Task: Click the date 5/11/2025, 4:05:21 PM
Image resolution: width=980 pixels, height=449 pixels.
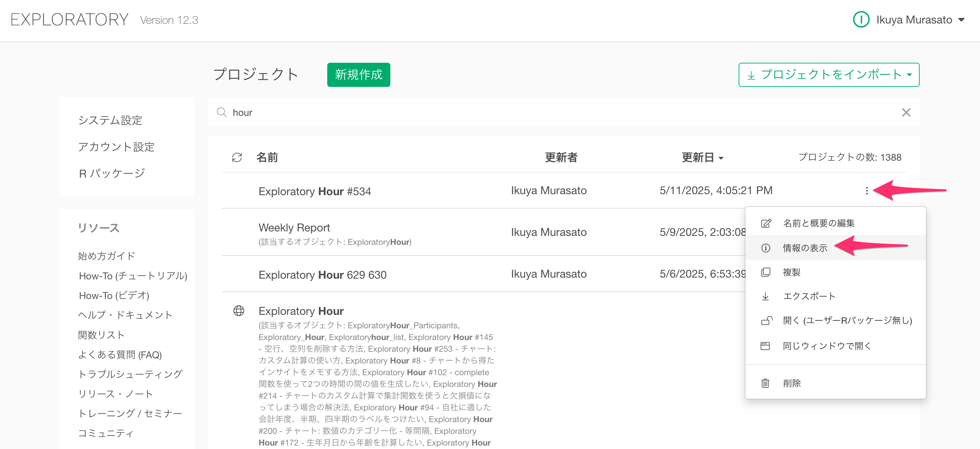Action: point(716,190)
